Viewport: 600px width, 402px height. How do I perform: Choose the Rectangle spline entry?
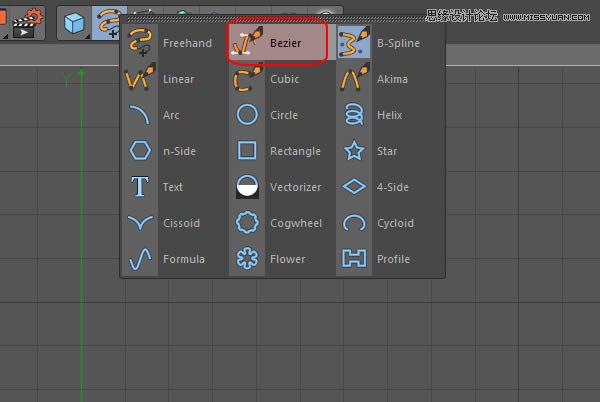(x=280, y=151)
